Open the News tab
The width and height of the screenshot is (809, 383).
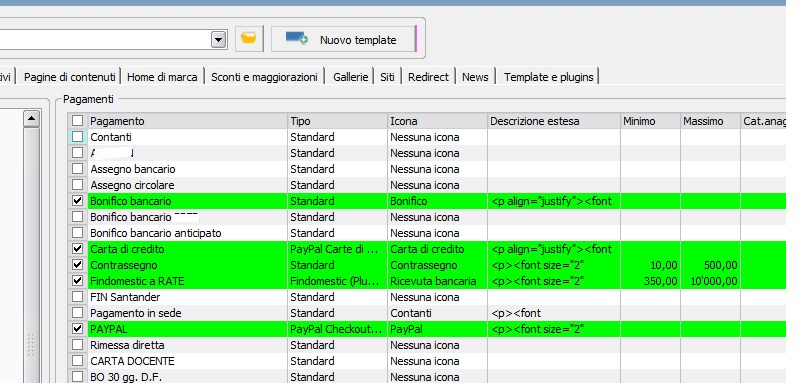click(475, 77)
